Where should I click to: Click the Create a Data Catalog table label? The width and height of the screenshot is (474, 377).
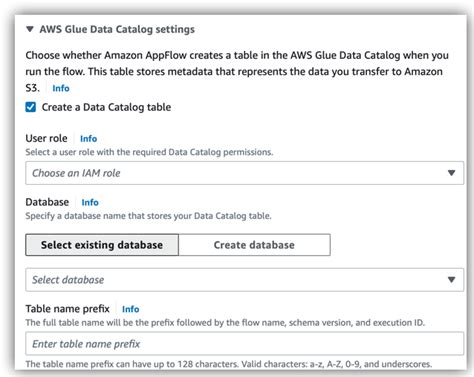pyautogui.click(x=106, y=107)
